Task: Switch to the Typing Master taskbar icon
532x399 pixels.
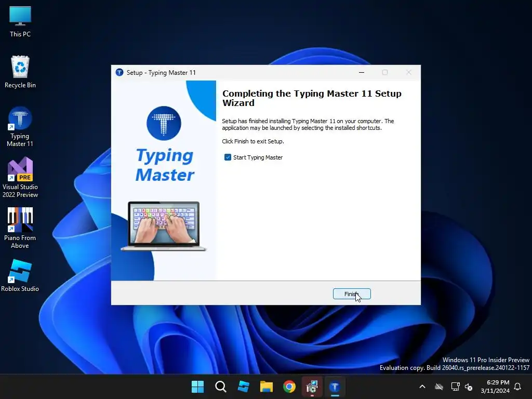Action: (335, 387)
